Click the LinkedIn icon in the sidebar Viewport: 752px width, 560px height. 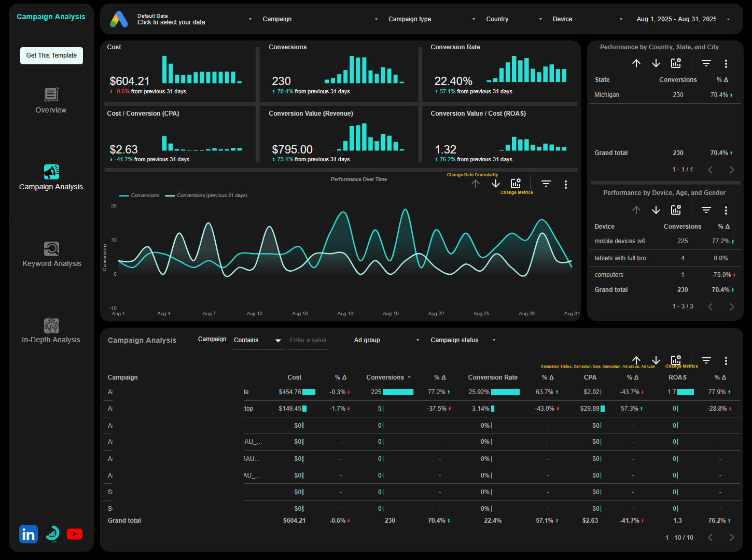(29, 534)
